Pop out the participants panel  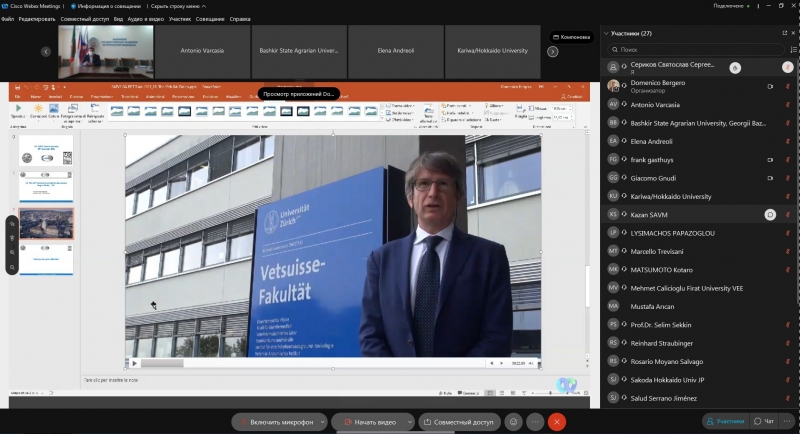click(785, 33)
